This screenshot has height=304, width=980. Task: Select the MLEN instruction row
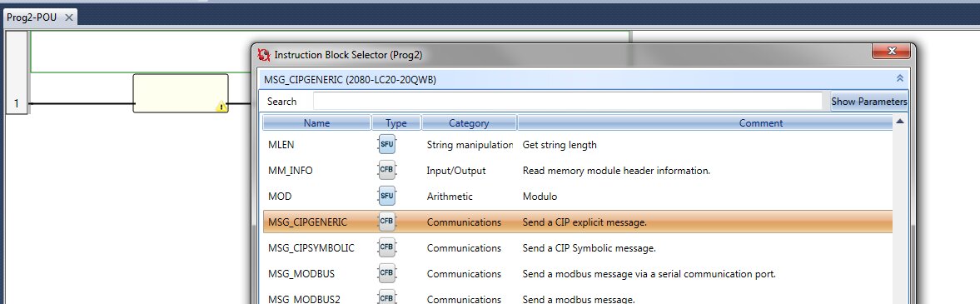click(x=578, y=144)
